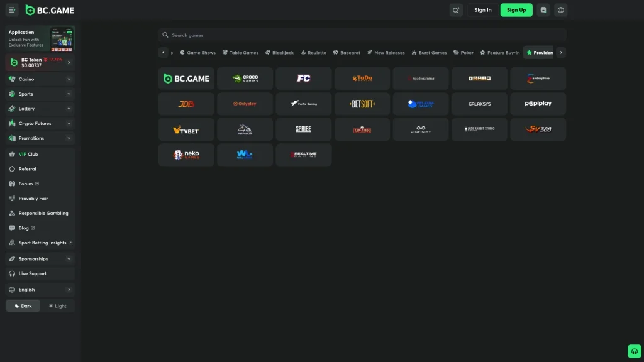Image resolution: width=644 pixels, height=362 pixels.
Task: Open Sport Betting Insights link
Action: tap(40, 243)
